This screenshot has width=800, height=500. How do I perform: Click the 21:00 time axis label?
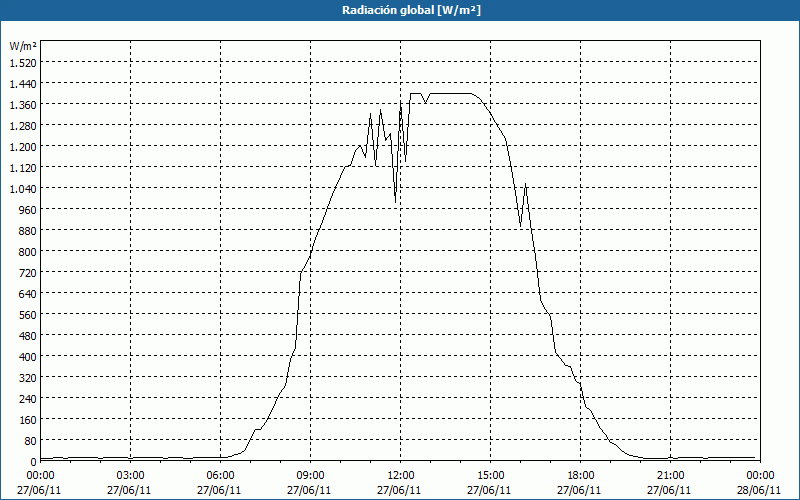click(670, 476)
